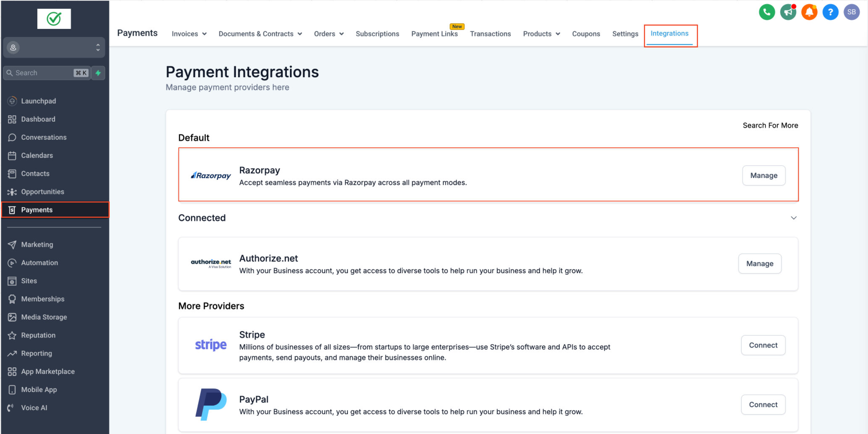Switch to the Subscriptions tab
The image size is (868, 434).
coord(377,34)
